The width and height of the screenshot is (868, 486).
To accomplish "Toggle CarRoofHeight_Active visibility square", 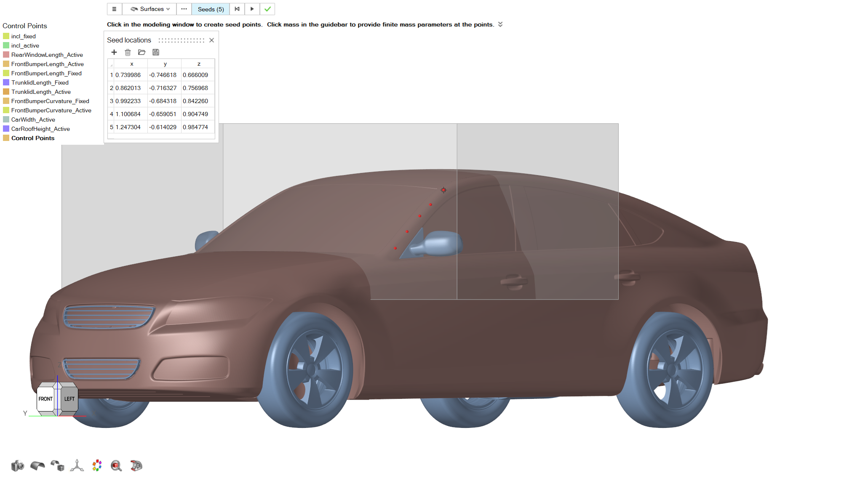I will tap(6, 129).
